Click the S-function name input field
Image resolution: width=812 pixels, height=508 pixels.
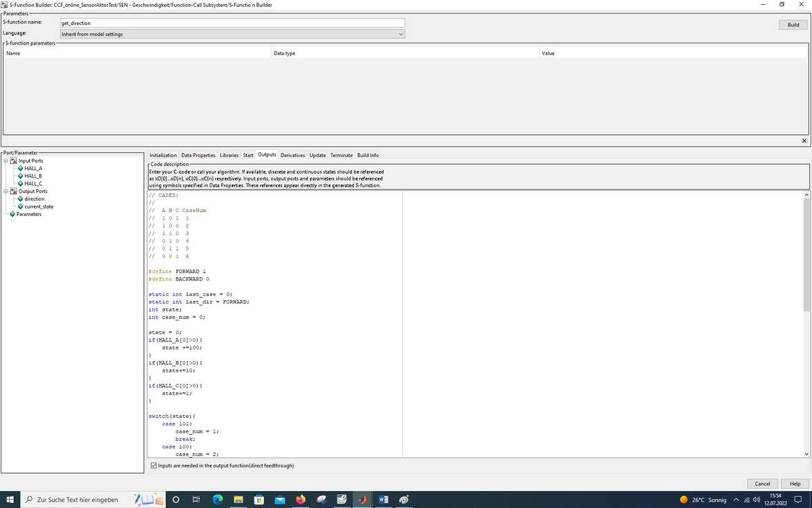(x=232, y=23)
